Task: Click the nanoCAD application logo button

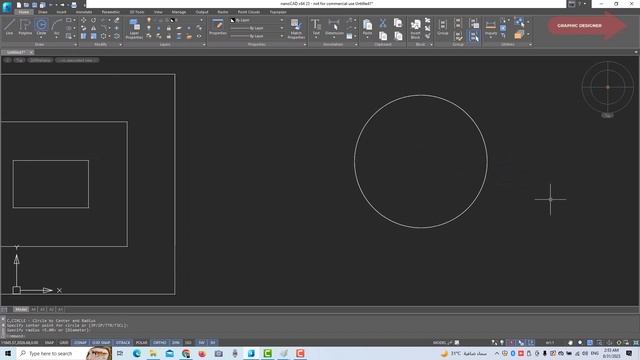Action: click(7, 6)
